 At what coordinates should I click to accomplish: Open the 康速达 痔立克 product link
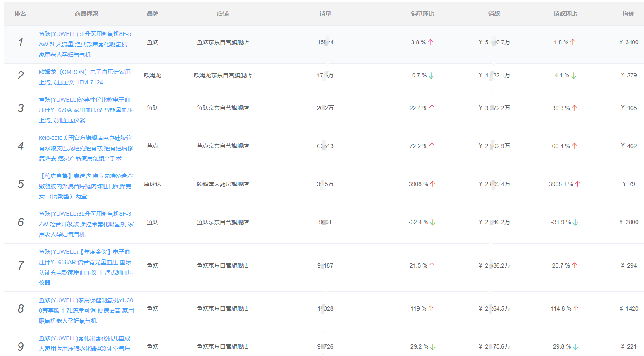point(86,186)
